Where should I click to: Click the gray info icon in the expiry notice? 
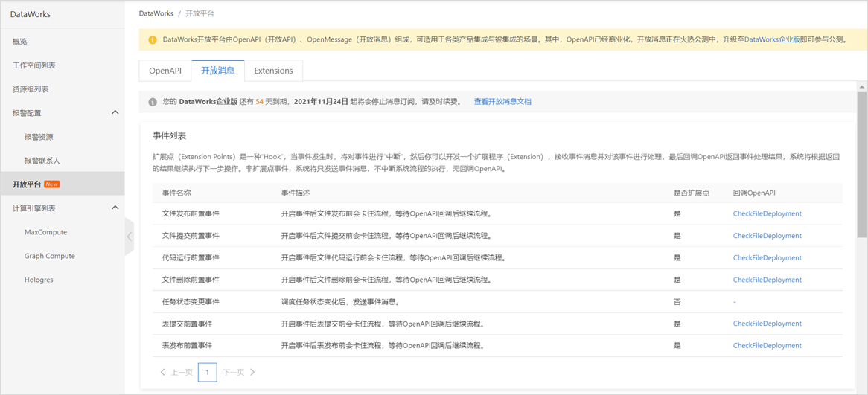[152, 103]
